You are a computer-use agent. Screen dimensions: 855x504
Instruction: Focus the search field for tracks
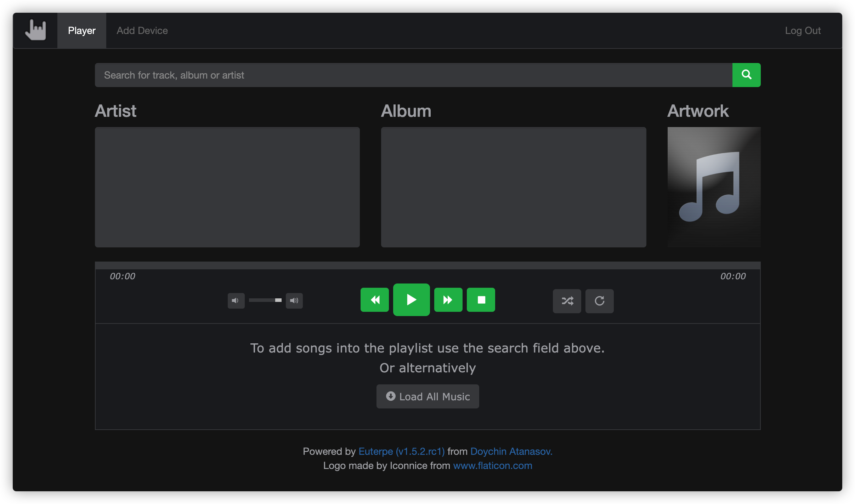[x=413, y=75]
